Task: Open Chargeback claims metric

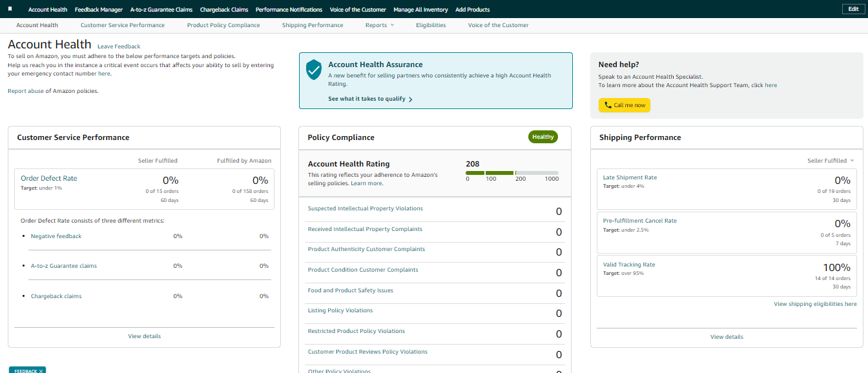Action: [56, 296]
